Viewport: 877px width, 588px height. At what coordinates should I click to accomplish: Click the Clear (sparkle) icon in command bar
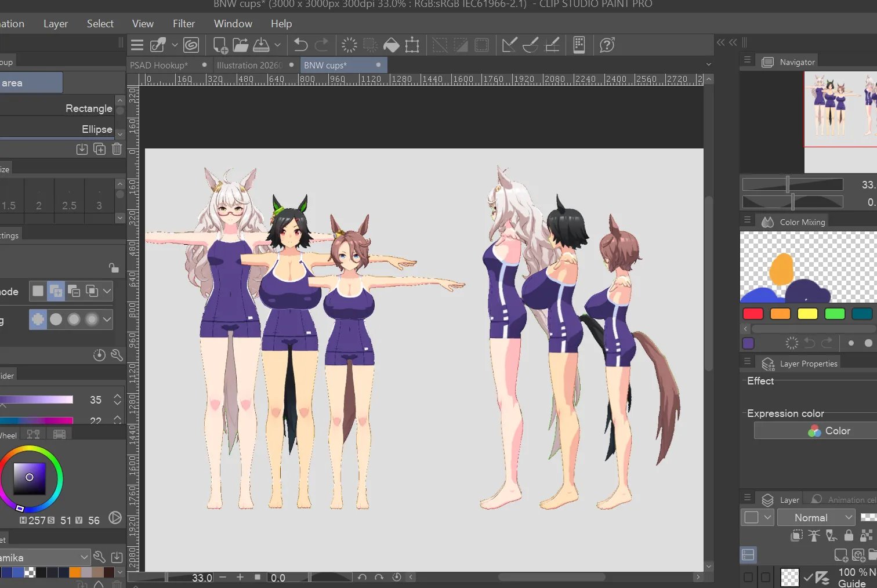click(x=349, y=45)
